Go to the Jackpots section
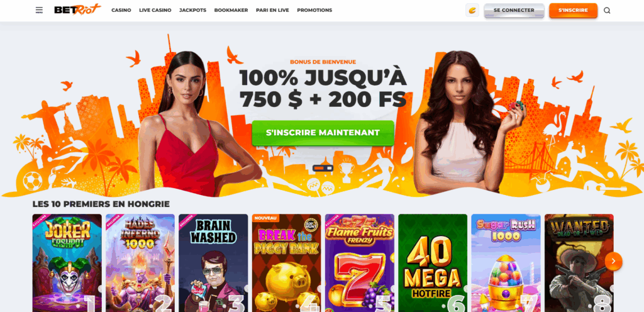 click(192, 10)
